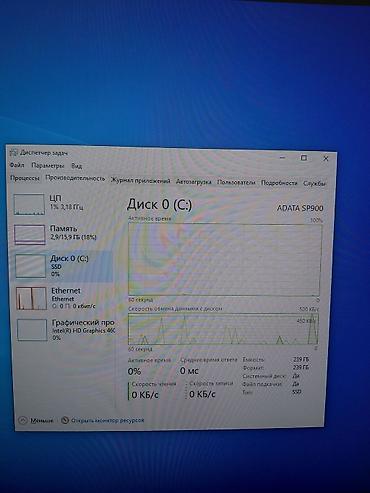
Task: Click the 0% active time value
Action: (134, 371)
